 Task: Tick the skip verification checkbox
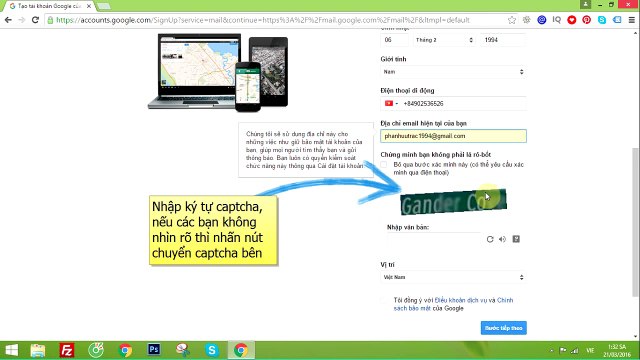pos(384,164)
